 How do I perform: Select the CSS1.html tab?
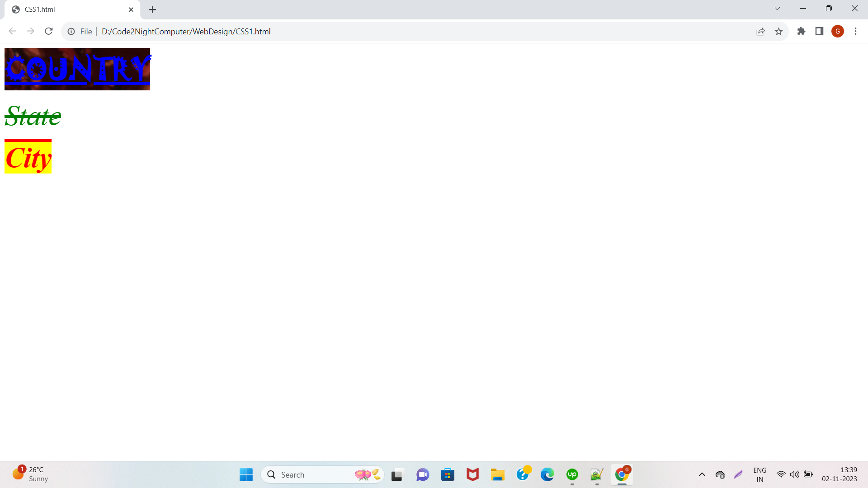pos(72,9)
